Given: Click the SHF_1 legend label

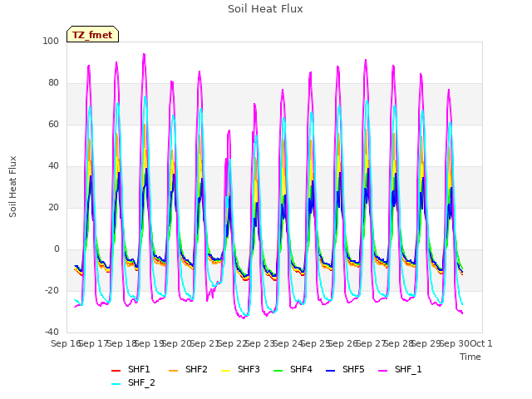Looking at the screenshot, I should coord(408,369).
